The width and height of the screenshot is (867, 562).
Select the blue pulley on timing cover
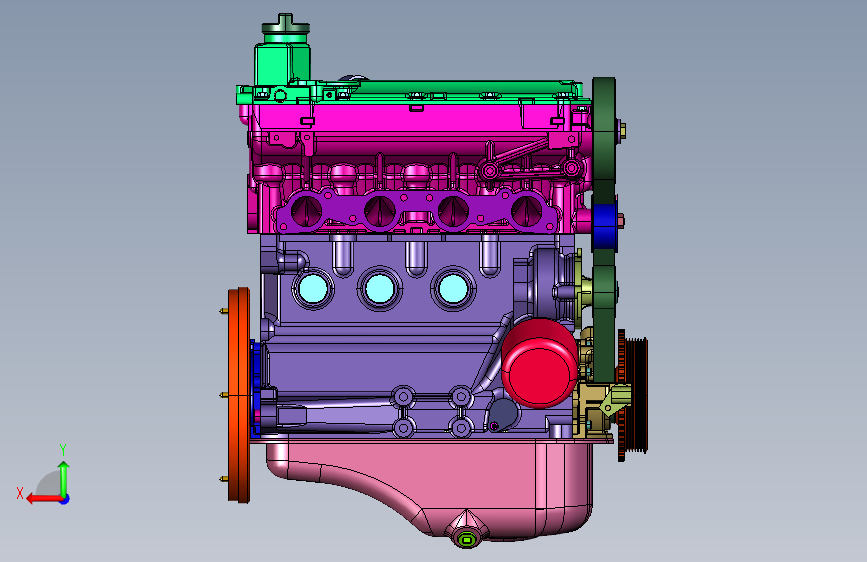(x=604, y=227)
